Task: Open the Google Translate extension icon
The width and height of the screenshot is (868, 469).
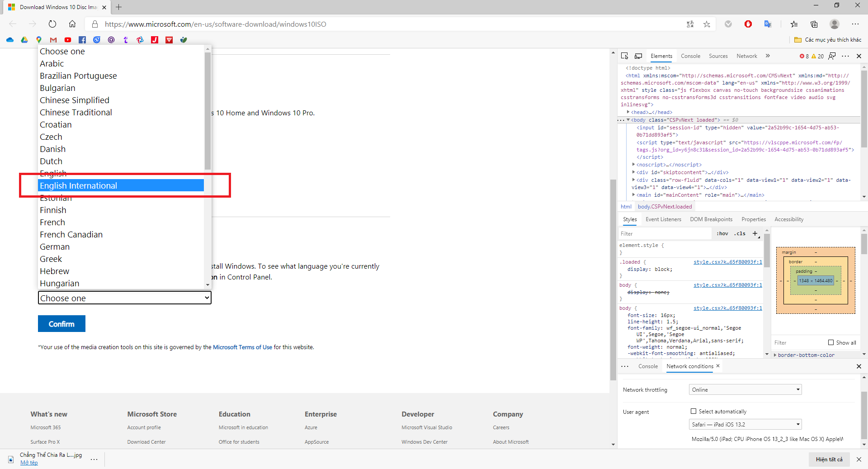Action: [768, 24]
